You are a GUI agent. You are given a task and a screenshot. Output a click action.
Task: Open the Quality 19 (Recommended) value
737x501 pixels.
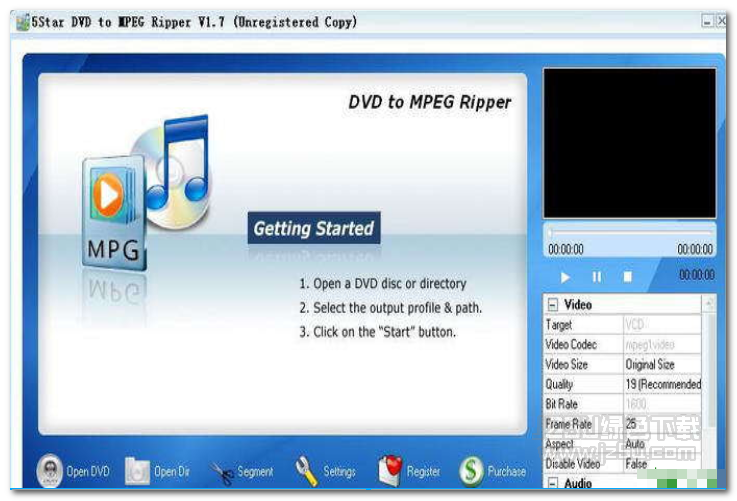[662, 384]
